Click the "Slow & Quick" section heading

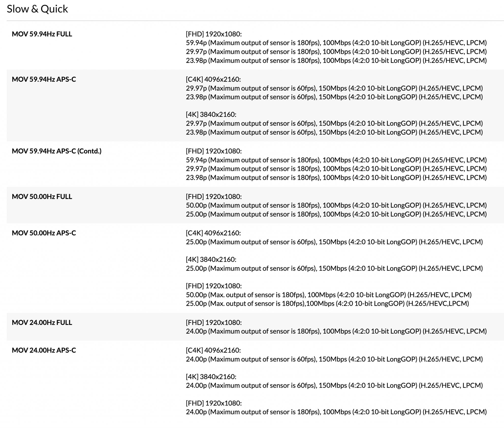click(x=37, y=9)
